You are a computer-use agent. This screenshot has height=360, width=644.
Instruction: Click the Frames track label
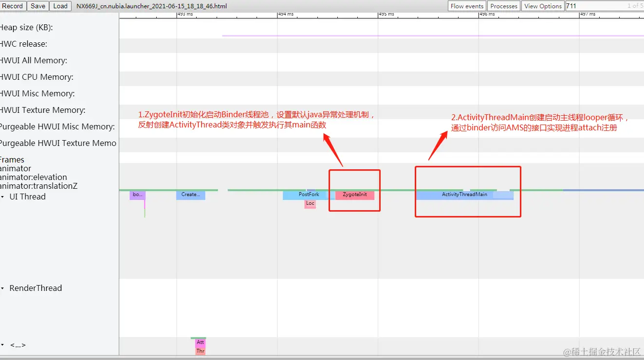pyautogui.click(x=12, y=160)
